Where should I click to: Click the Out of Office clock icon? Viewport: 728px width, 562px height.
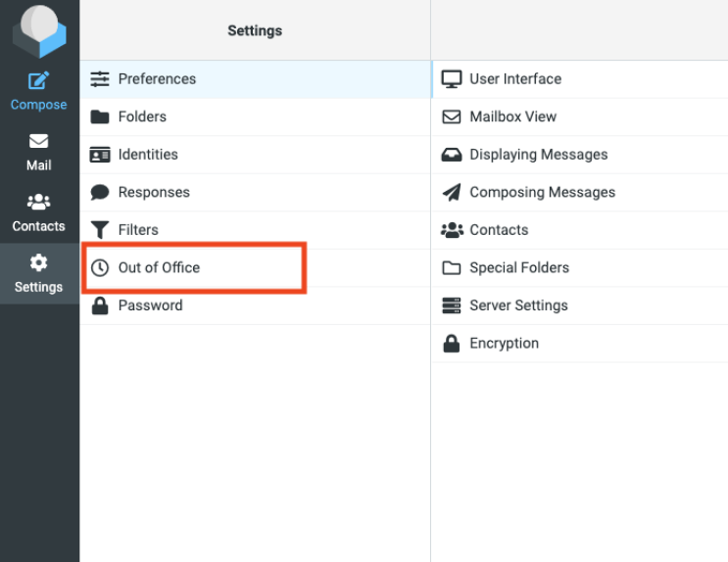pyautogui.click(x=100, y=267)
